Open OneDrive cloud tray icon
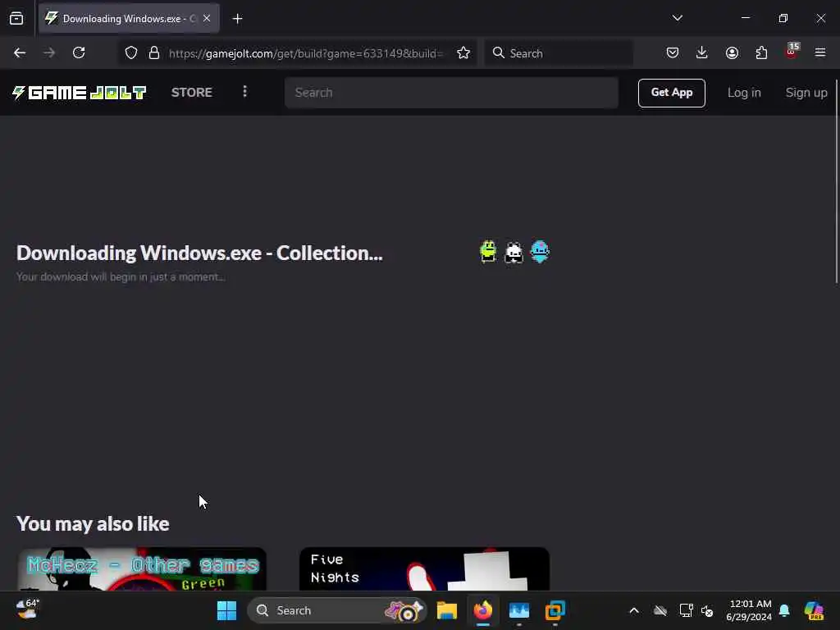Viewport: 840px width, 630px height. (660, 610)
